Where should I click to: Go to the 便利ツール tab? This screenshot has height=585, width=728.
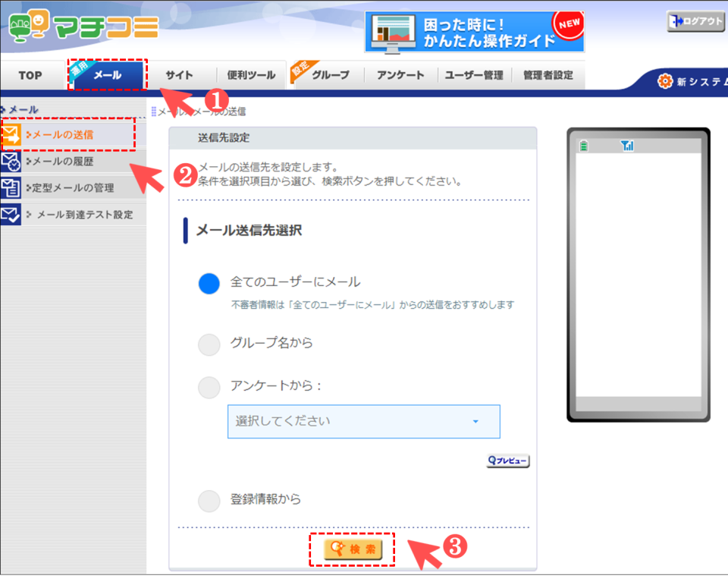[x=251, y=75]
